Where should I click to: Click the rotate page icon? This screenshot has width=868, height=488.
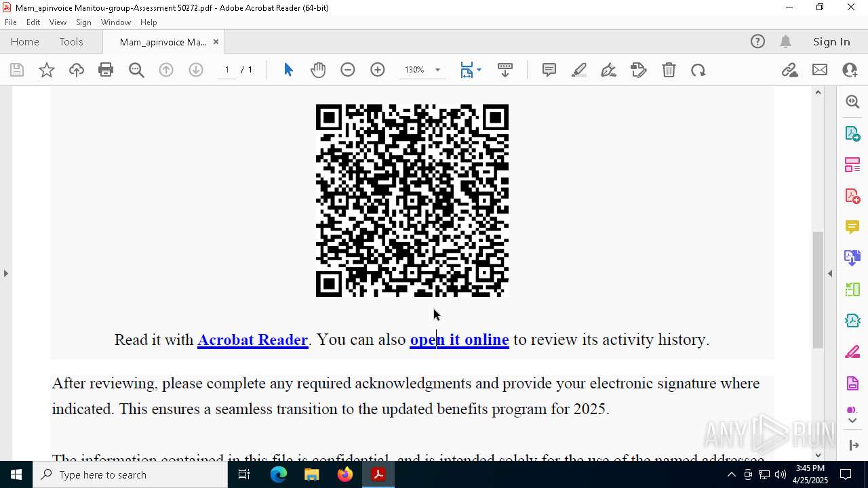(x=698, y=70)
